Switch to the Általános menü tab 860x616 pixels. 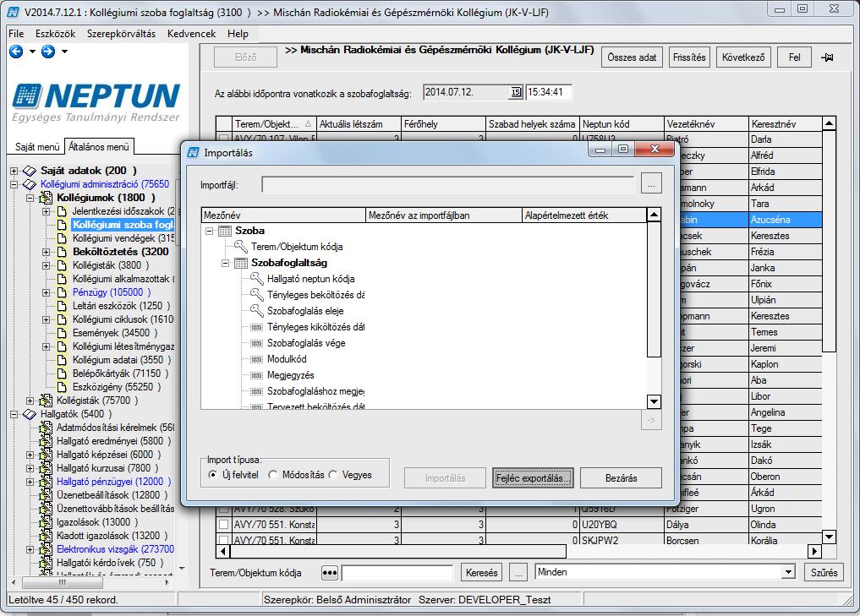[x=99, y=146]
